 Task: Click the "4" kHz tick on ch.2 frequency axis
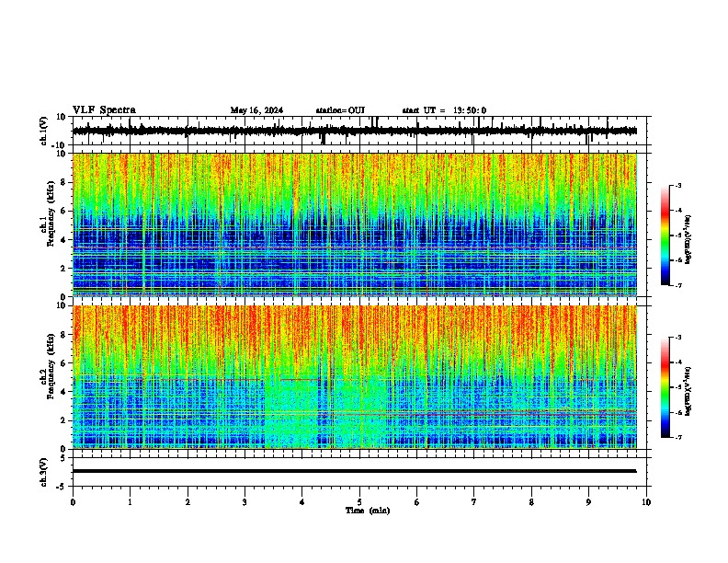64,392
